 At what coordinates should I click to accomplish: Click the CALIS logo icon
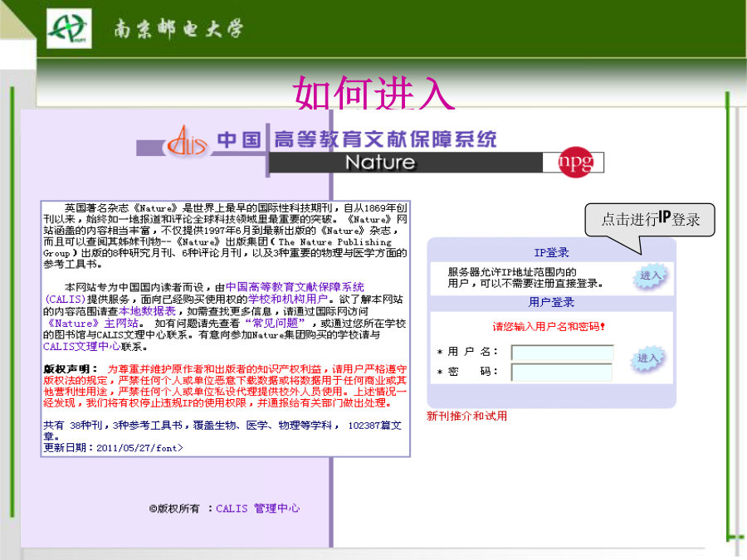tap(188, 141)
